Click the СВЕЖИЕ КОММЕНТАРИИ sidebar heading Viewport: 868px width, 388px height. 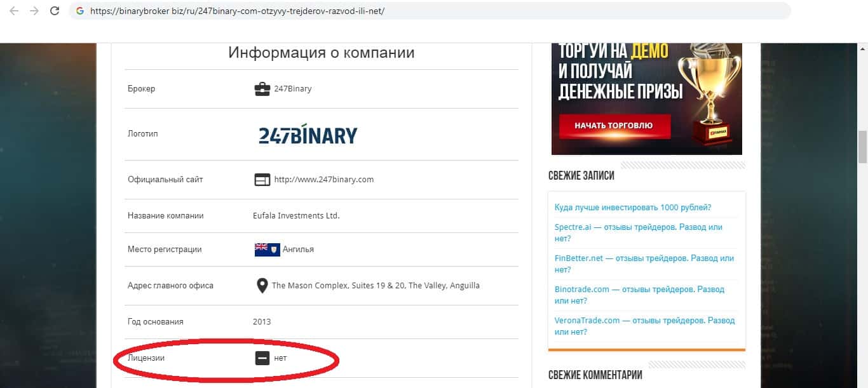click(x=595, y=375)
